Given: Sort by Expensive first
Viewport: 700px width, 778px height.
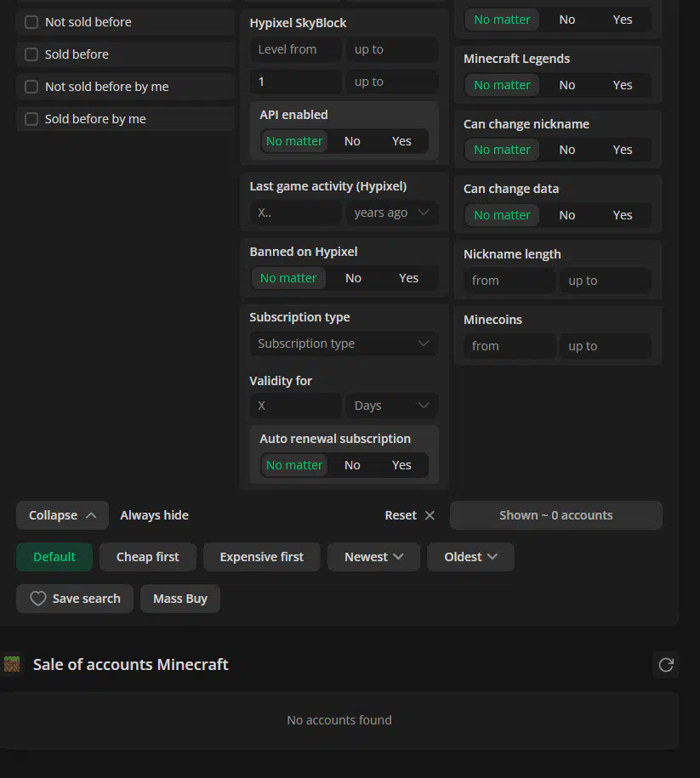Looking at the screenshot, I should (261, 557).
